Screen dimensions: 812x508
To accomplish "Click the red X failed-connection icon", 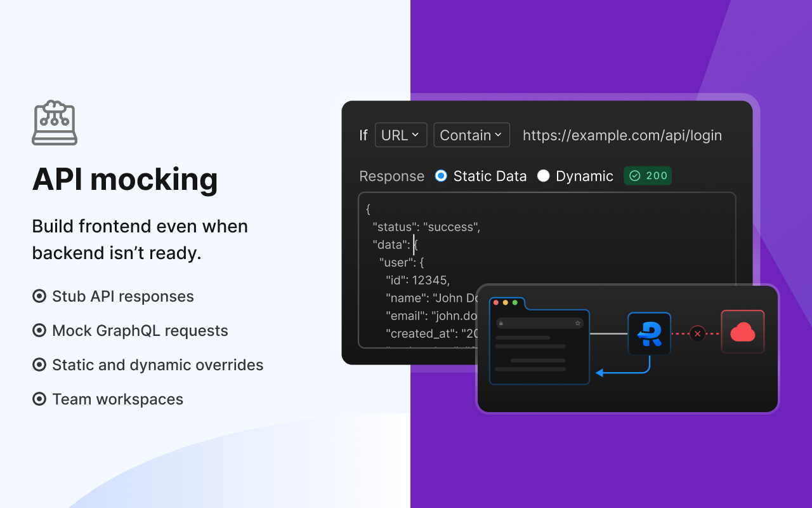I will [698, 333].
